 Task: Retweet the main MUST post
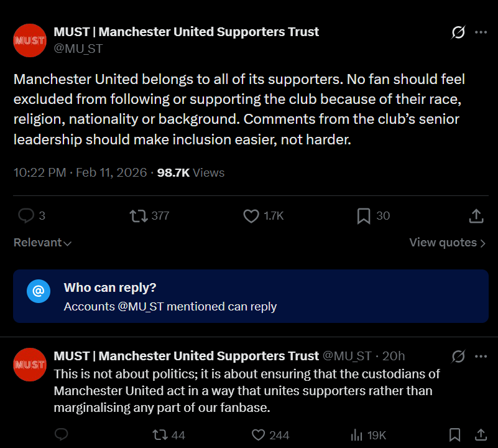[x=137, y=215]
